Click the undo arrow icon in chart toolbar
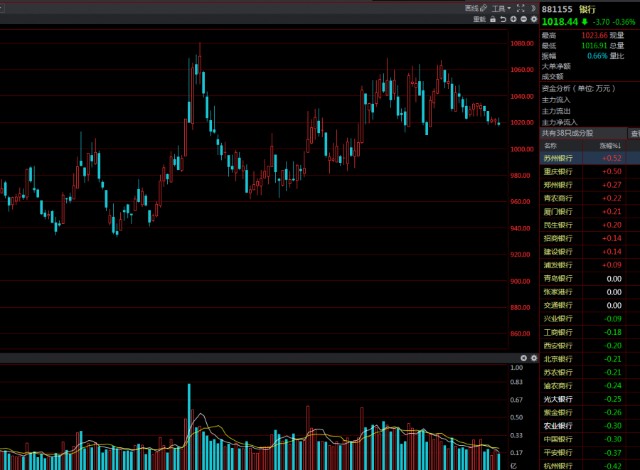 point(502,19)
